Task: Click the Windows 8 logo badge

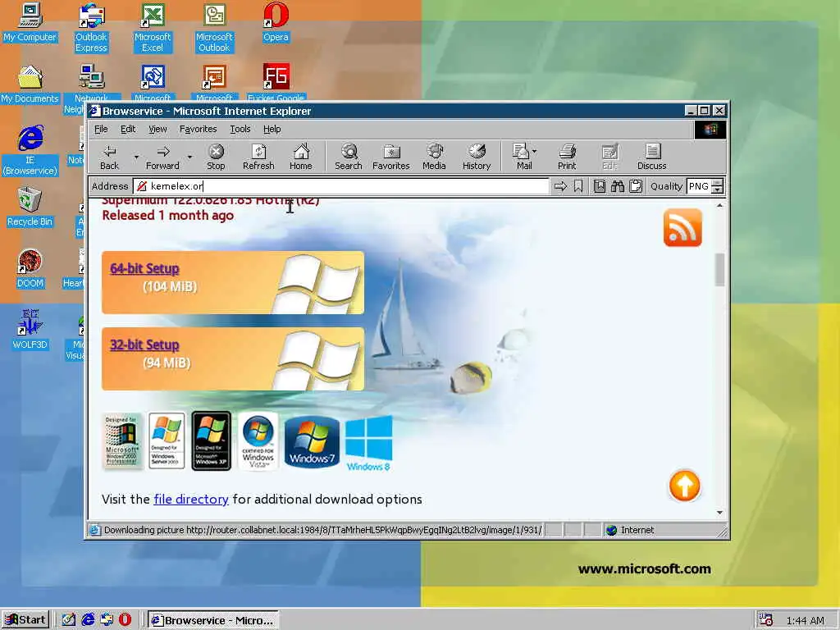Action: tap(368, 443)
